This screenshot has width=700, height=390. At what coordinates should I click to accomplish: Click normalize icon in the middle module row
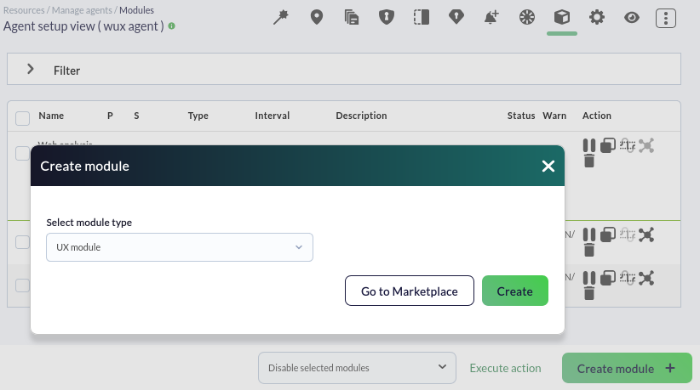pos(627,235)
